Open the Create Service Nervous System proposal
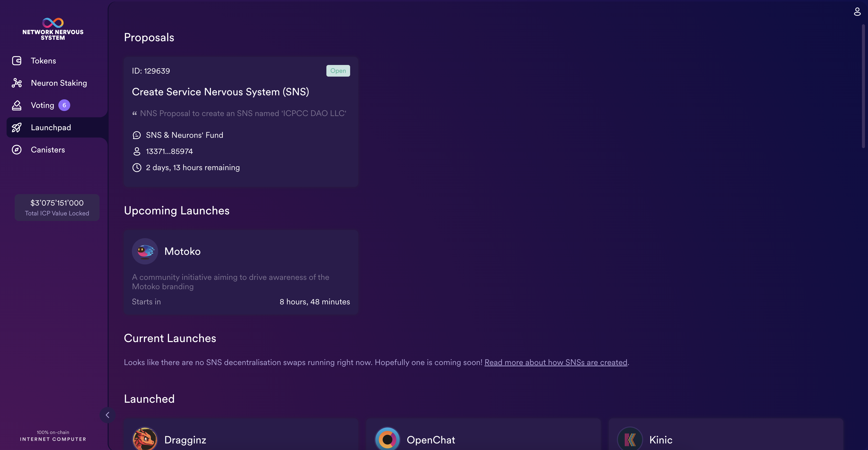The height and width of the screenshot is (450, 868). [220, 92]
